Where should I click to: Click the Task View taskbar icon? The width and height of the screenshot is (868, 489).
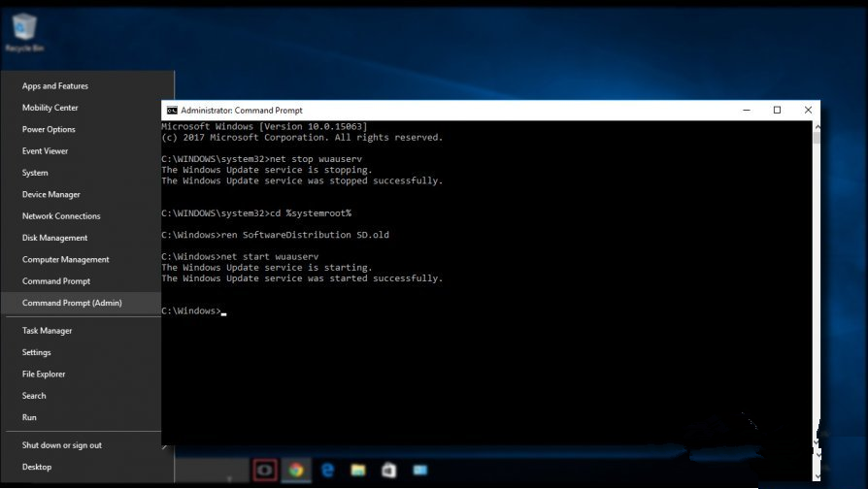click(265, 471)
